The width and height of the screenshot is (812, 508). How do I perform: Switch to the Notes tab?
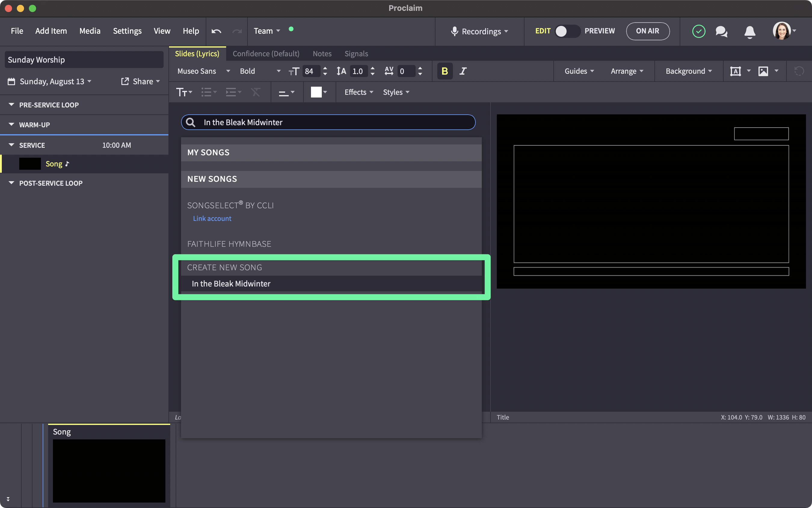click(322, 54)
